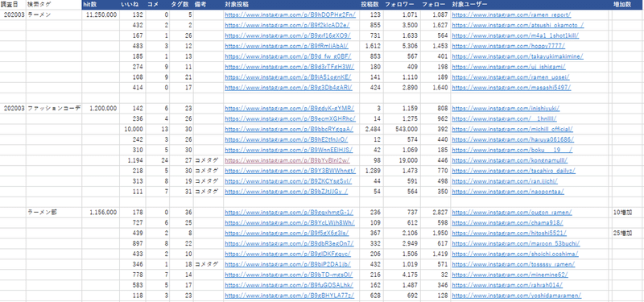Open post link B9bbcRYgqaA
Image resolution: width=644 pixels, height=302 pixels.
pyautogui.click(x=289, y=129)
